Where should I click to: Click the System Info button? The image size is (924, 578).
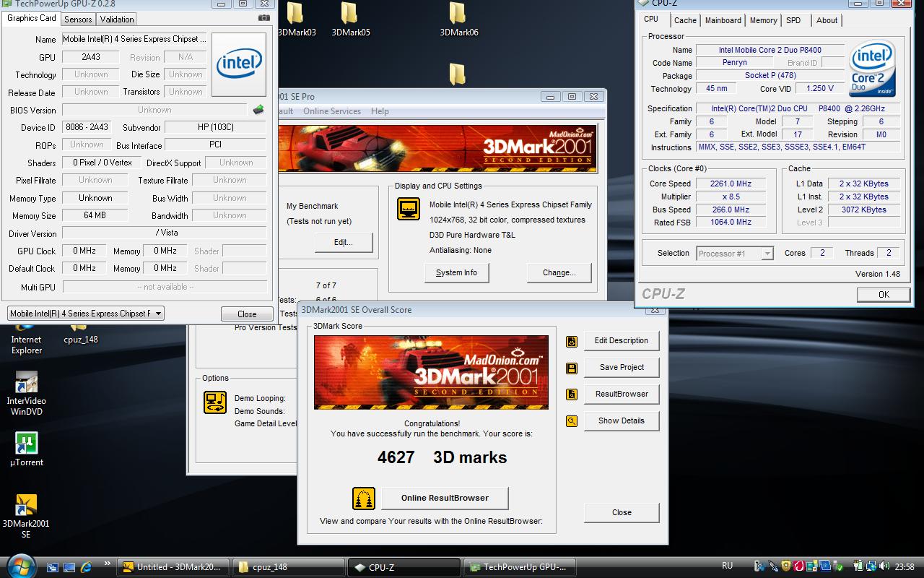click(x=456, y=273)
